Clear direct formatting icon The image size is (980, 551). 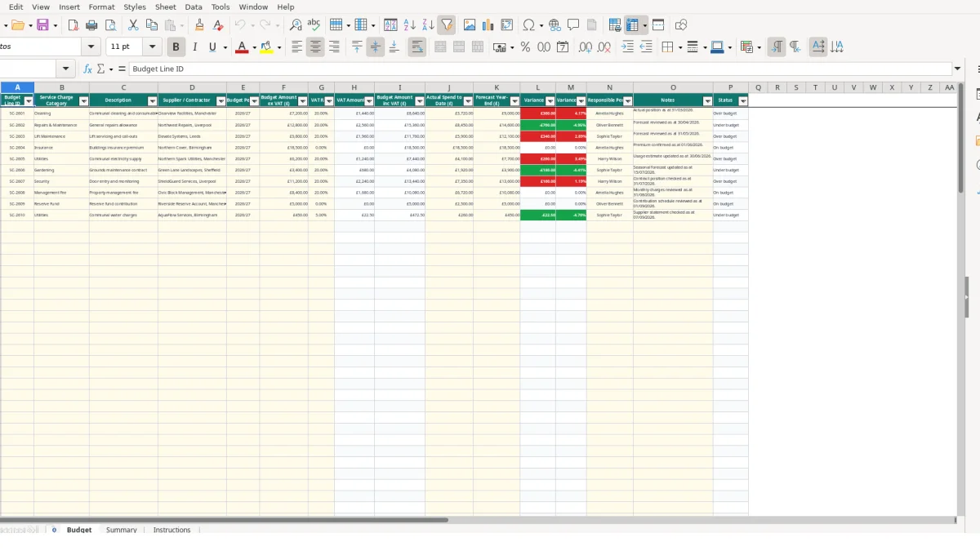[x=218, y=25]
